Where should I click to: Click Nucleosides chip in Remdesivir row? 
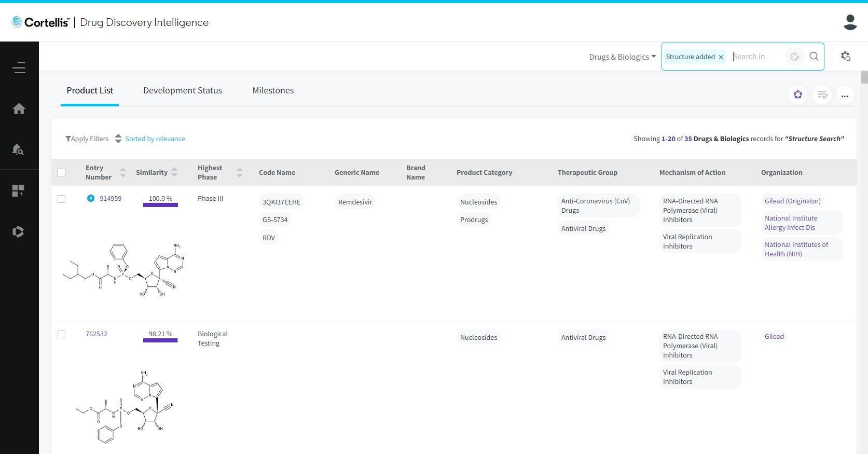[478, 202]
